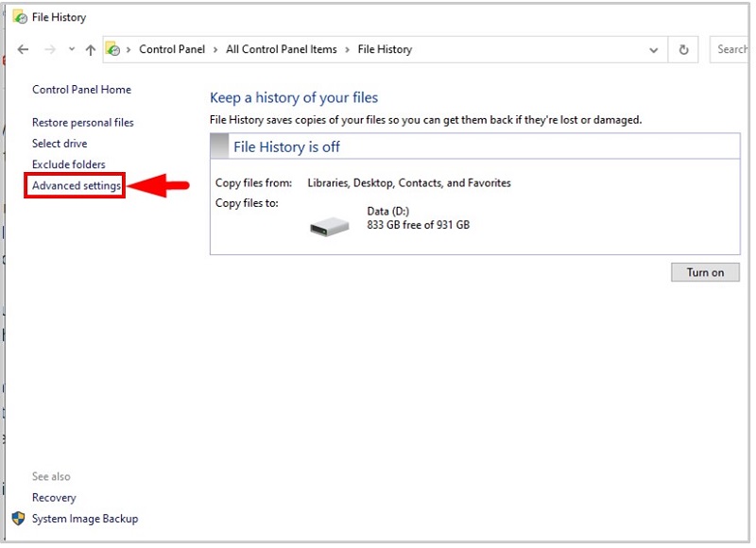This screenshot has height=548, width=756.
Task: Select All Control Panel Items breadcrumb
Action: [281, 49]
